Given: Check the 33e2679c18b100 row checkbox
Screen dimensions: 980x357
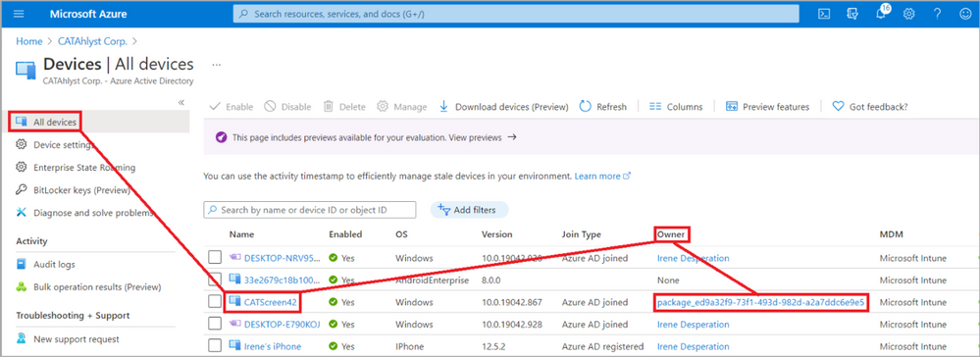Looking at the screenshot, I should [x=215, y=280].
